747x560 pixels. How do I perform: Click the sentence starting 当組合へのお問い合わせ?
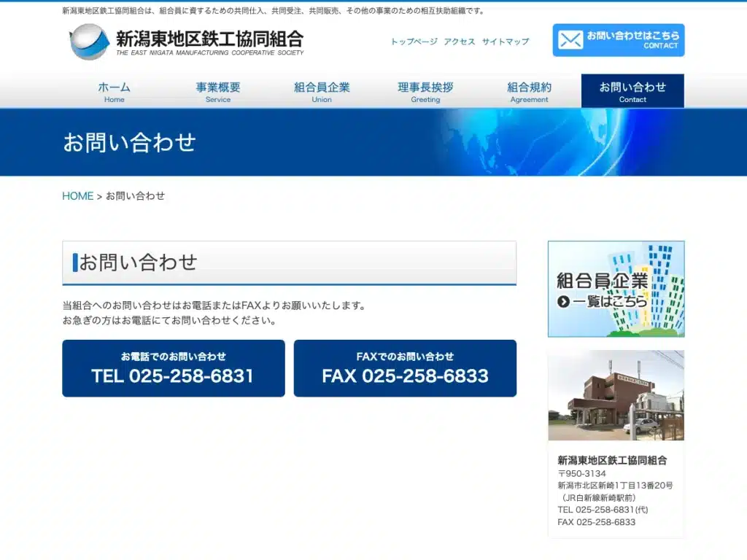214,306
